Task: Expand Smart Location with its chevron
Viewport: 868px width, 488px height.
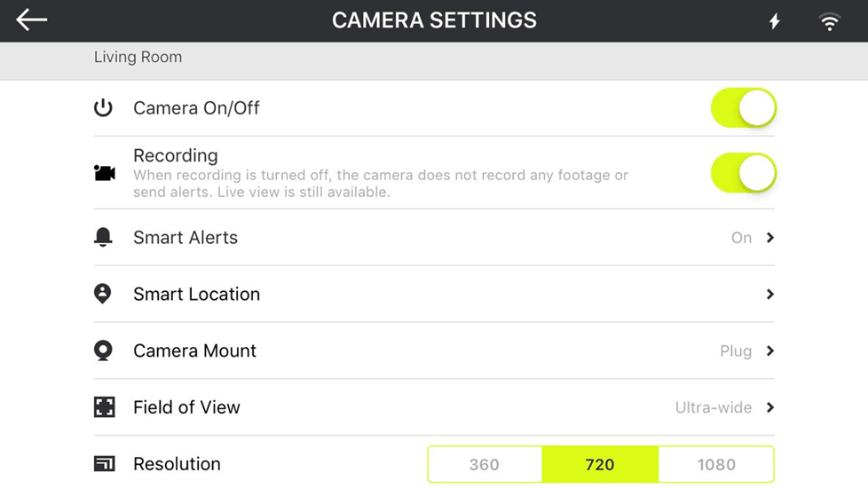Action: click(x=770, y=294)
